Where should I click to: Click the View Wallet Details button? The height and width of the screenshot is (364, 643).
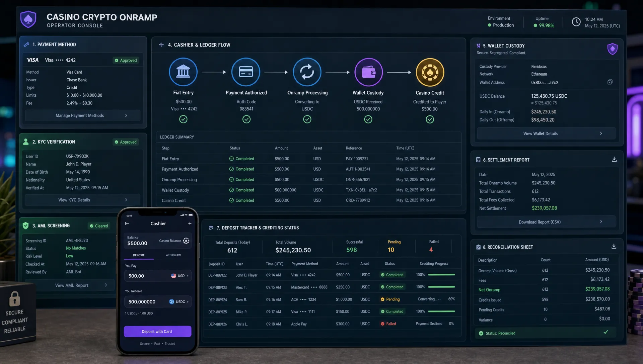546,133
